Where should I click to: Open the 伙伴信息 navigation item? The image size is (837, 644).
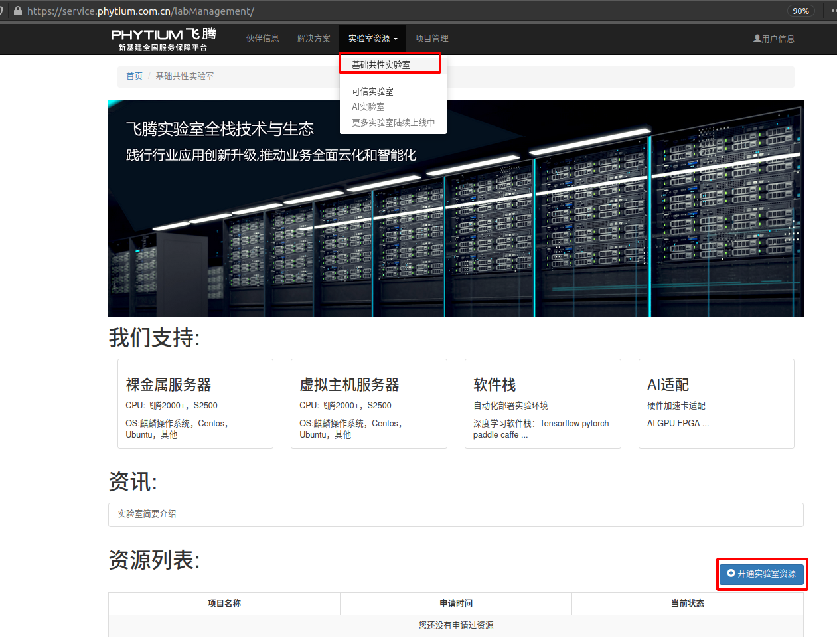[262, 39]
